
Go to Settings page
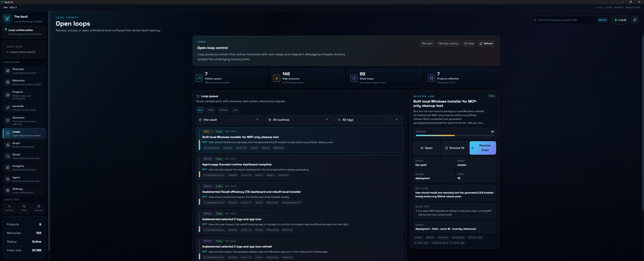click(x=24, y=190)
